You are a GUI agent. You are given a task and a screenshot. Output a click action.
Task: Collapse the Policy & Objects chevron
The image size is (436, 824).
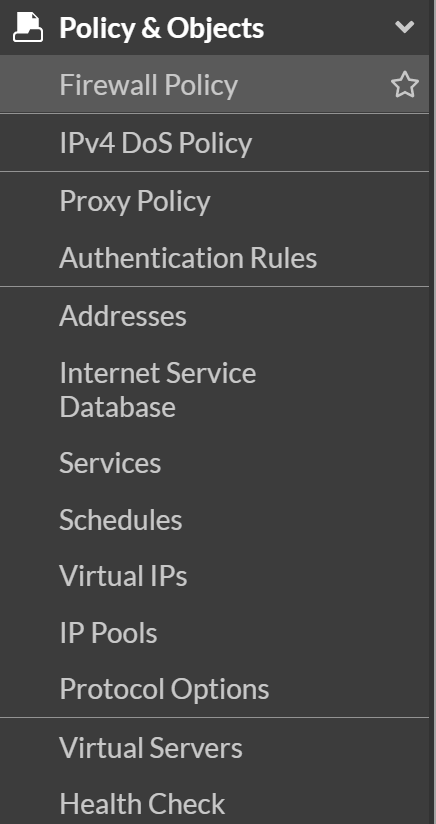click(404, 27)
